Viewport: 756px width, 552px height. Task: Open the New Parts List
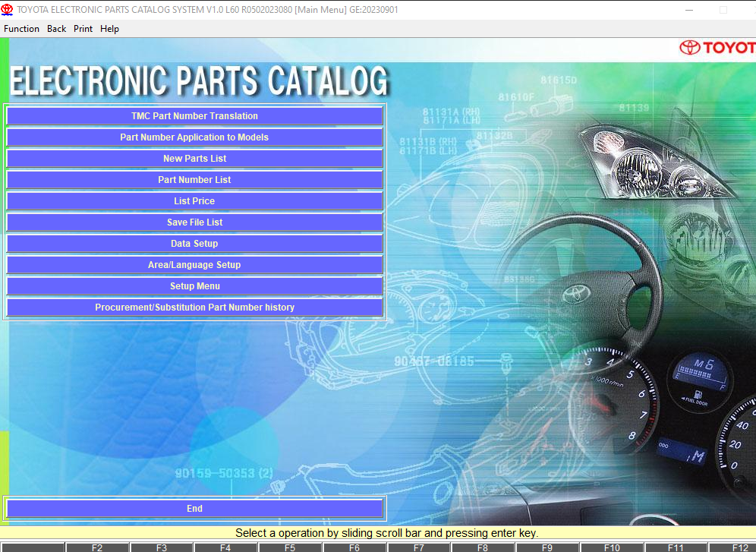coord(194,158)
